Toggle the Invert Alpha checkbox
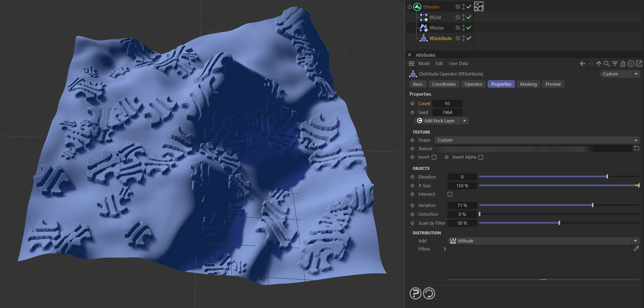This screenshot has width=644, height=308. [481, 157]
